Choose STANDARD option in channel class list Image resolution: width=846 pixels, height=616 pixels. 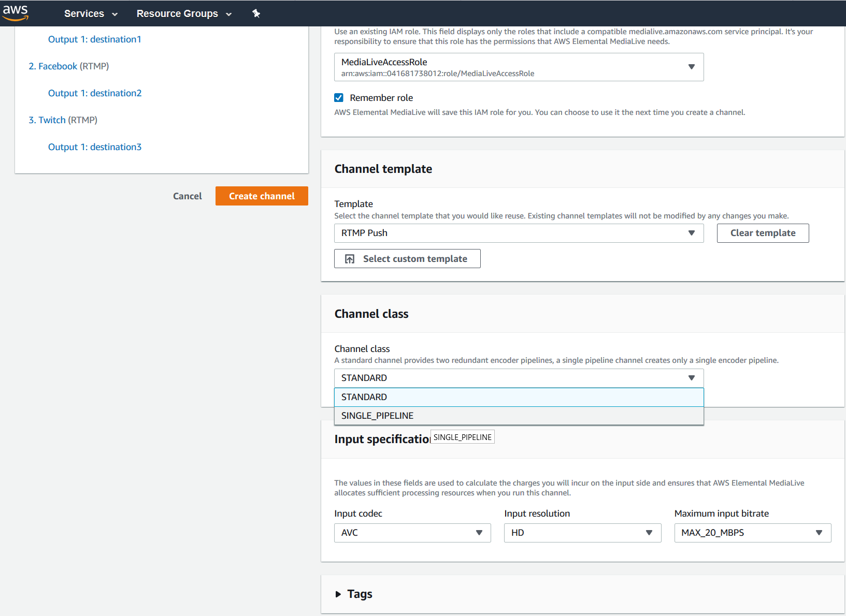(519, 397)
